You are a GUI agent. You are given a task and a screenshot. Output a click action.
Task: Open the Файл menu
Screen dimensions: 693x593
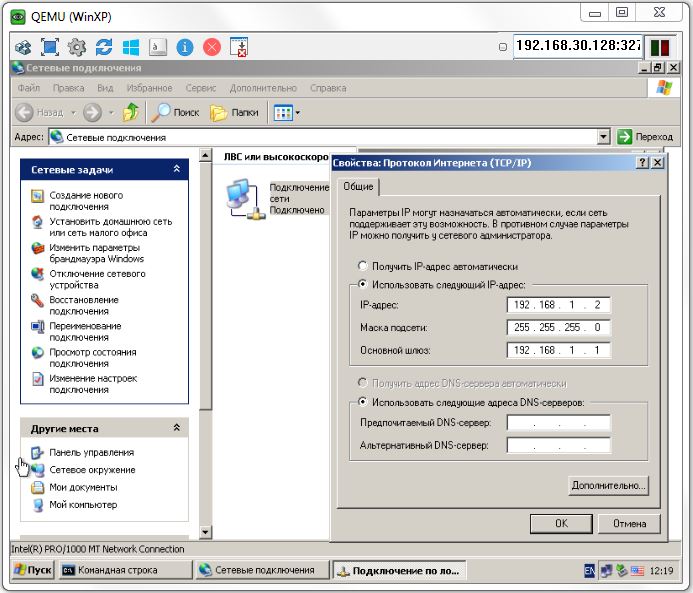point(29,88)
